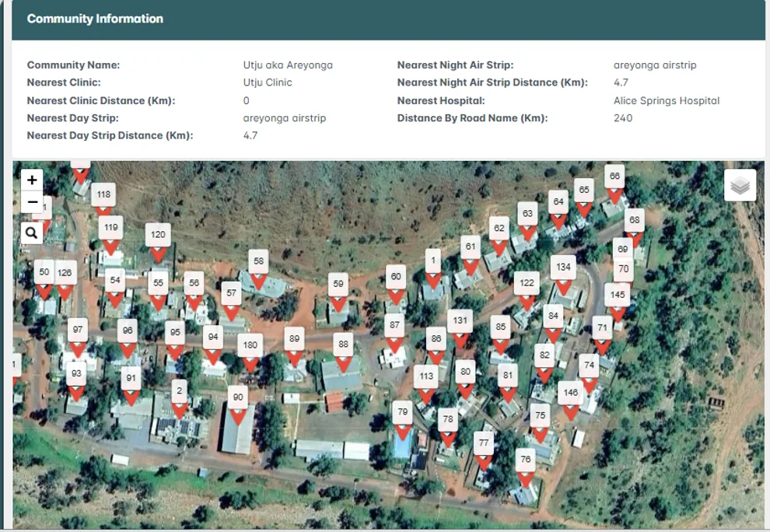The image size is (770, 532).
Task: Select map marker 64
Action: 558,209
